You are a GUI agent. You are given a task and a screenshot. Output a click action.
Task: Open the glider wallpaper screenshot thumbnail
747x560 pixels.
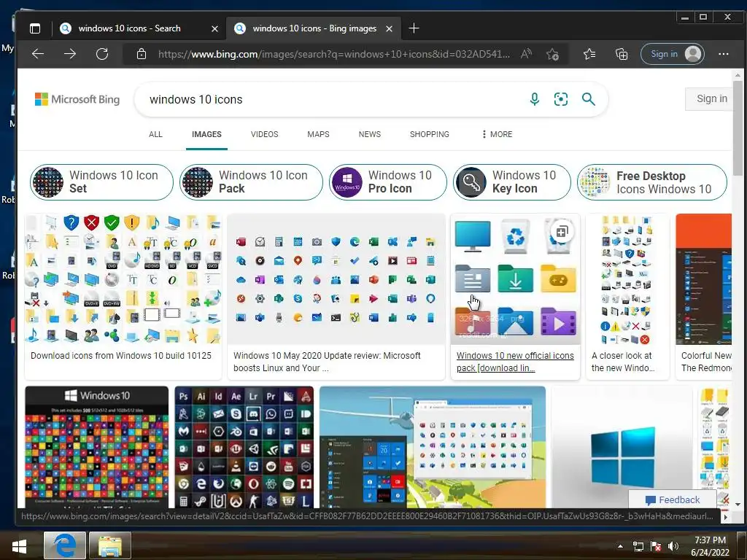[x=433, y=447]
